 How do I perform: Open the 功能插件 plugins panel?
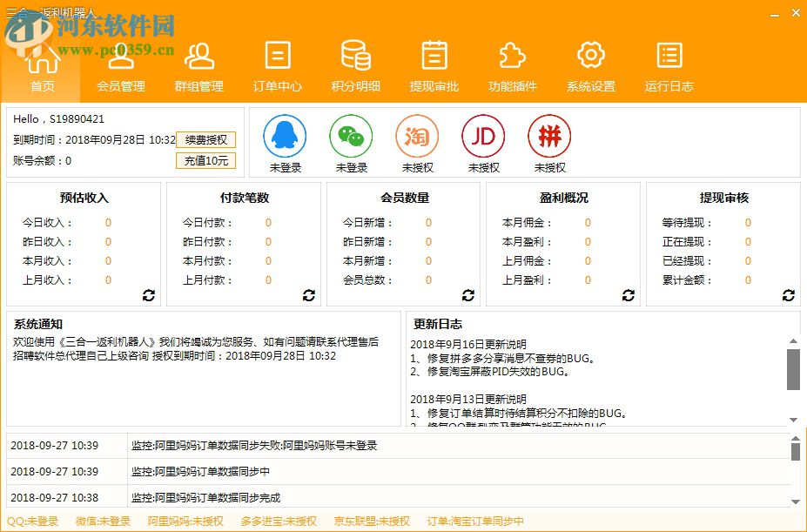512,65
